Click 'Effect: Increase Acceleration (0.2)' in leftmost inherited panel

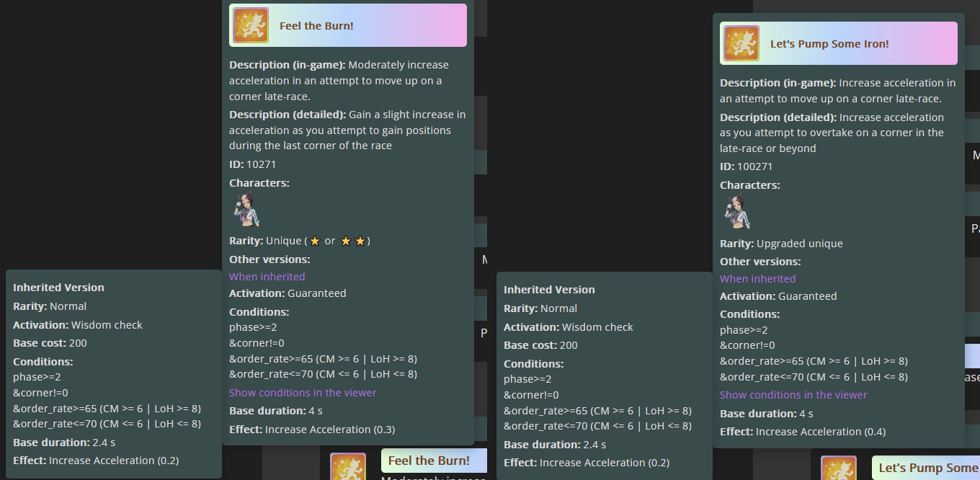click(x=96, y=461)
